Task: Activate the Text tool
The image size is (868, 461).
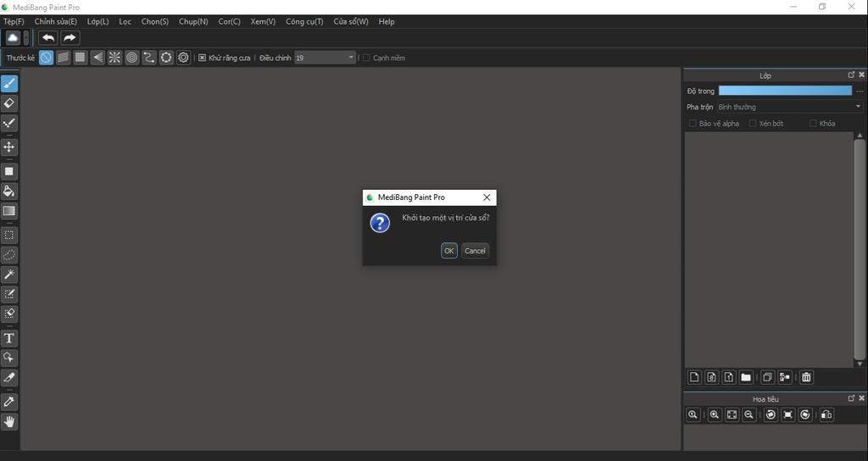Action: [8, 338]
